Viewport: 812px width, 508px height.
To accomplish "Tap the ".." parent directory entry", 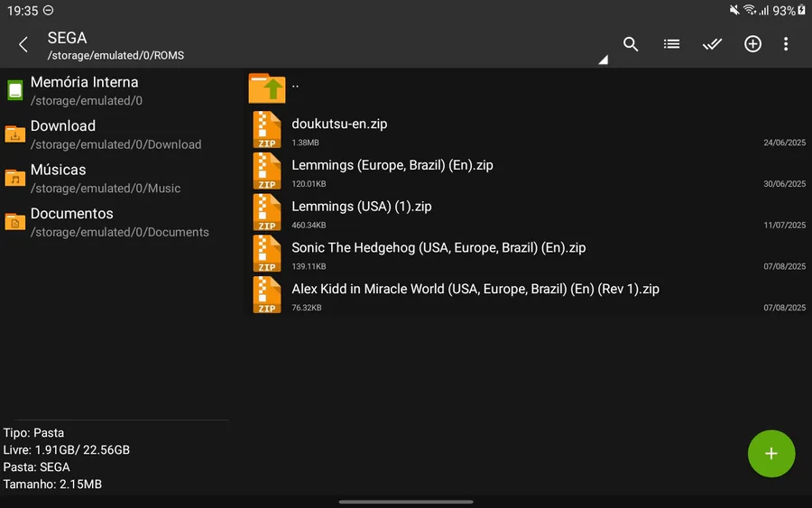I will [295, 85].
